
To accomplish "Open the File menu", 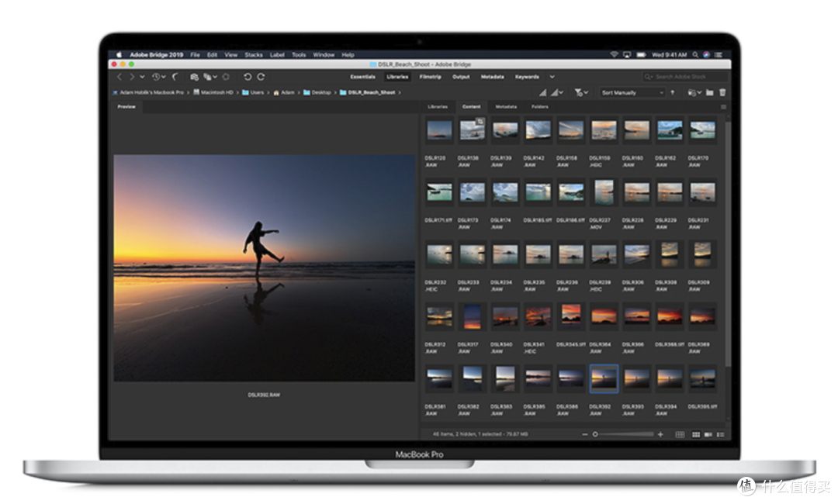I will coord(195,54).
